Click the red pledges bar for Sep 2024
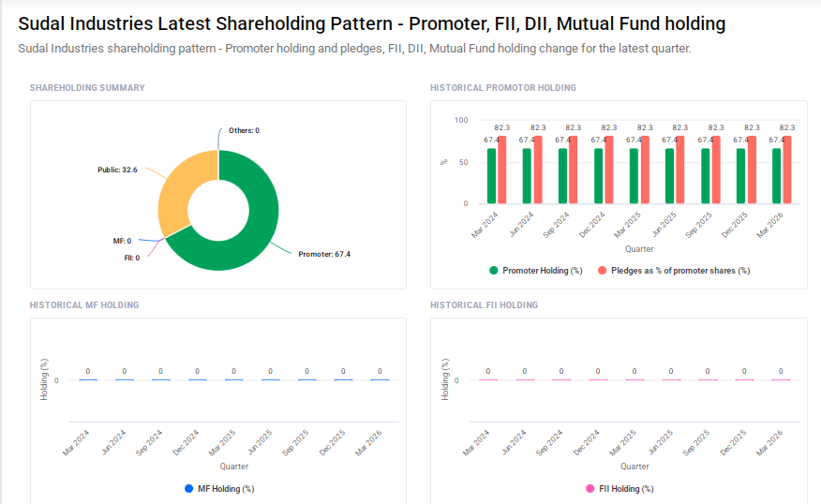 574,170
